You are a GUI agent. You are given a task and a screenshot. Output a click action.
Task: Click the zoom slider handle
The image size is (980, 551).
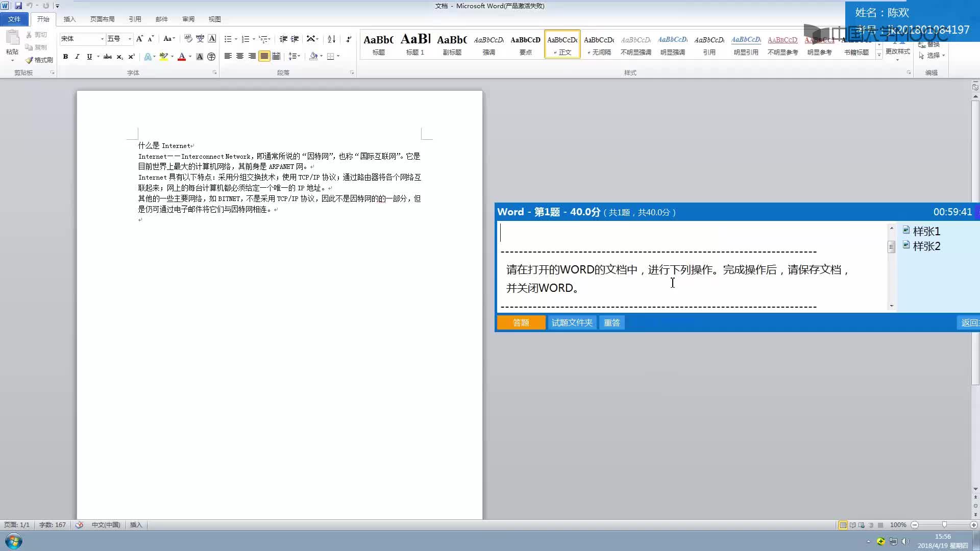click(x=944, y=525)
